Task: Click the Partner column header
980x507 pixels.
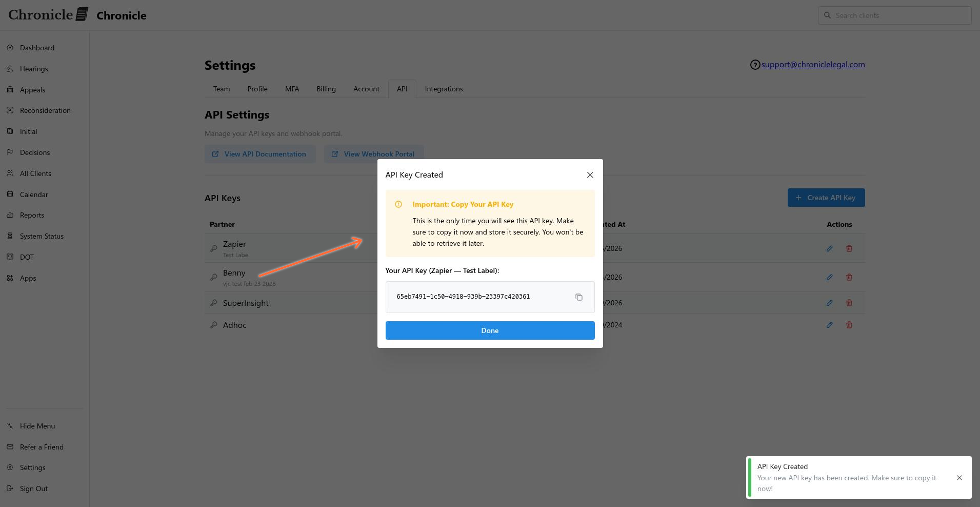Action: coord(222,224)
